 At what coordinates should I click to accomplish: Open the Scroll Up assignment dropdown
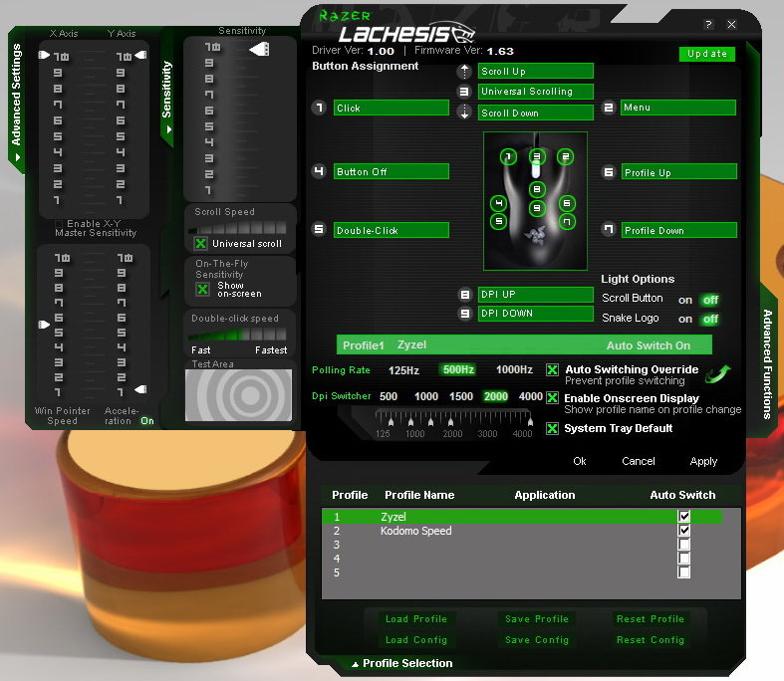pyautogui.click(x=536, y=71)
